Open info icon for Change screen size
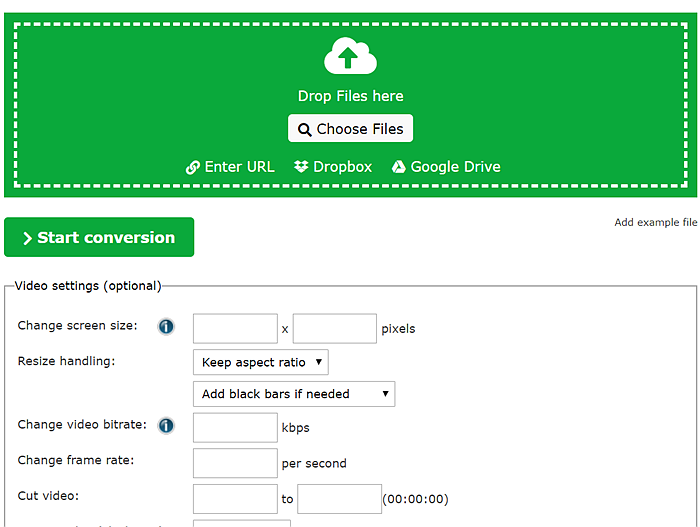This screenshot has height=527, width=700. (x=166, y=326)
